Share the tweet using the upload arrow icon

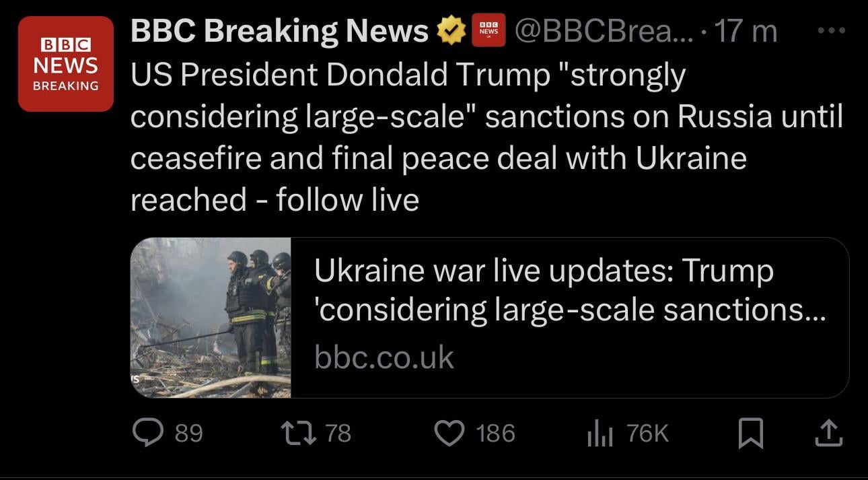[x=828, y=433]
